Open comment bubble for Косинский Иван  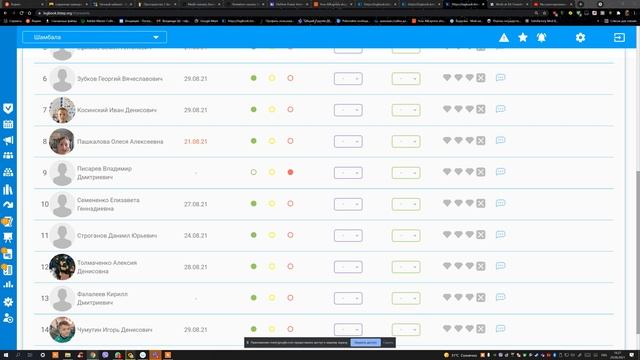coord(500,109)
